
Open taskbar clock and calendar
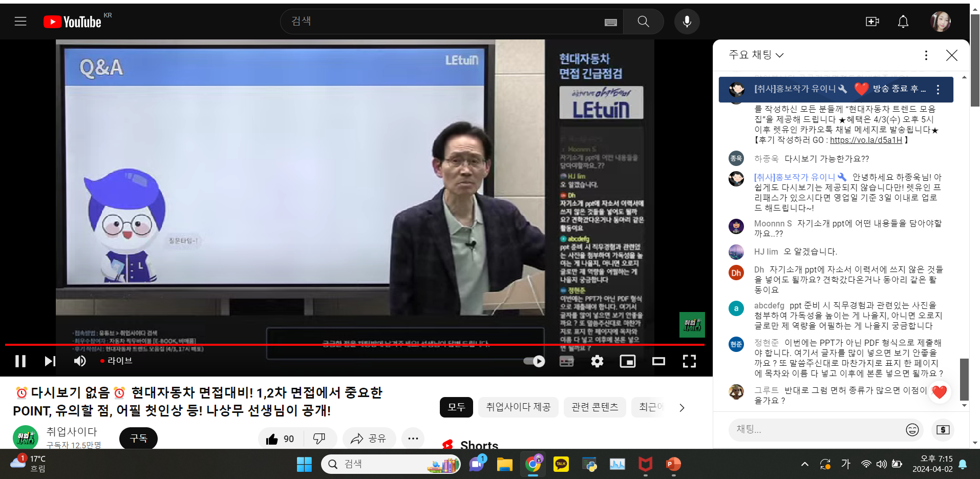pyautogui.click(x=932, y=464)
